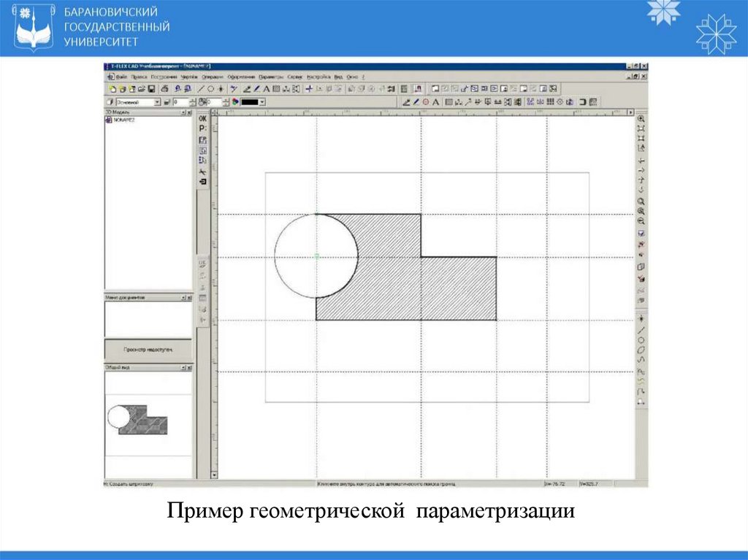This screenshot has height=560, width=748.
Task: Click the color palette icon beside black swatch
Action: pos(235,102)
